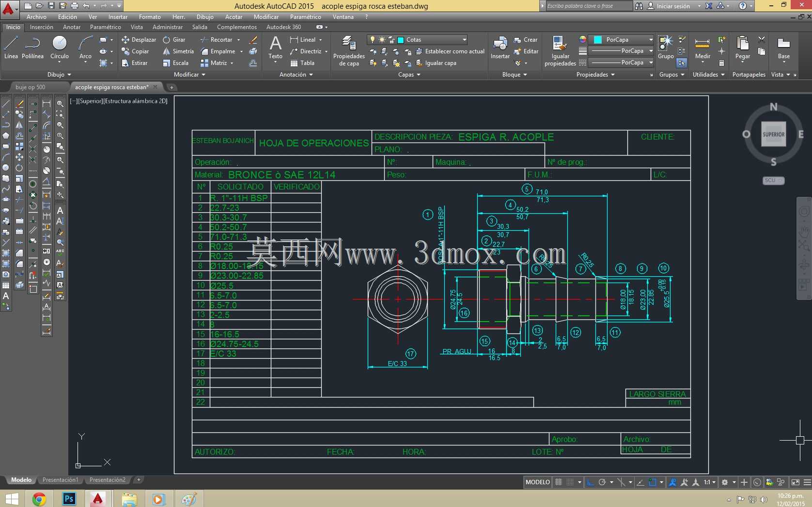Open the PorCapa color dropdown
The image size is (812, 507).
coord(650,40)
